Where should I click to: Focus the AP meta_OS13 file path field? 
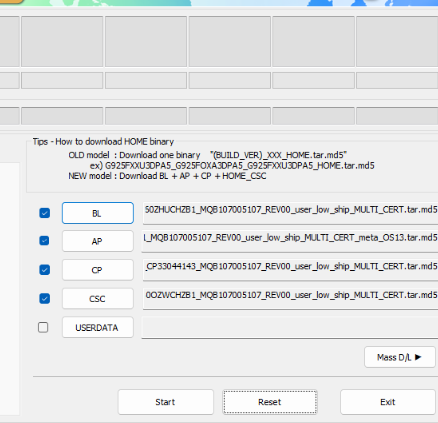tap(290, 241)
